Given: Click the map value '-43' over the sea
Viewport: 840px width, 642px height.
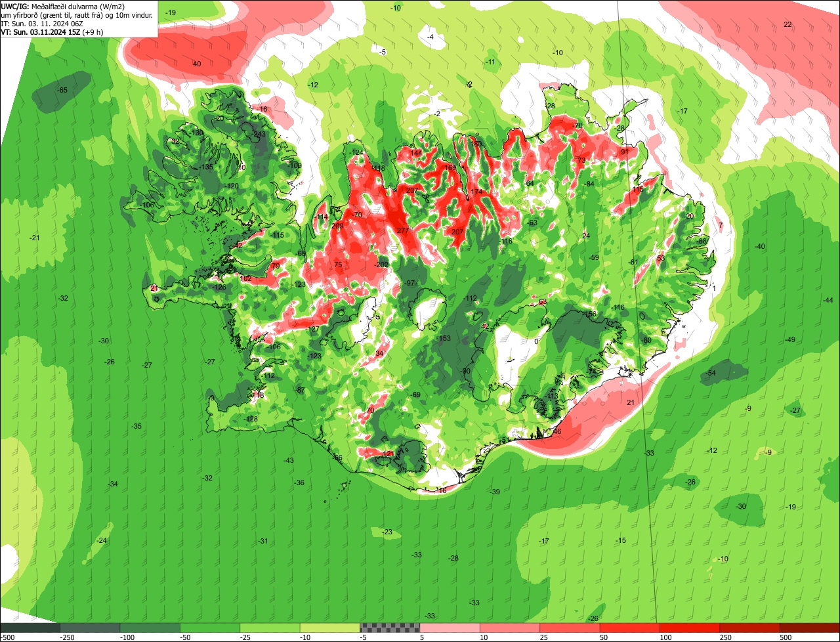Looking at the screenshot, I should click(288, 460).
